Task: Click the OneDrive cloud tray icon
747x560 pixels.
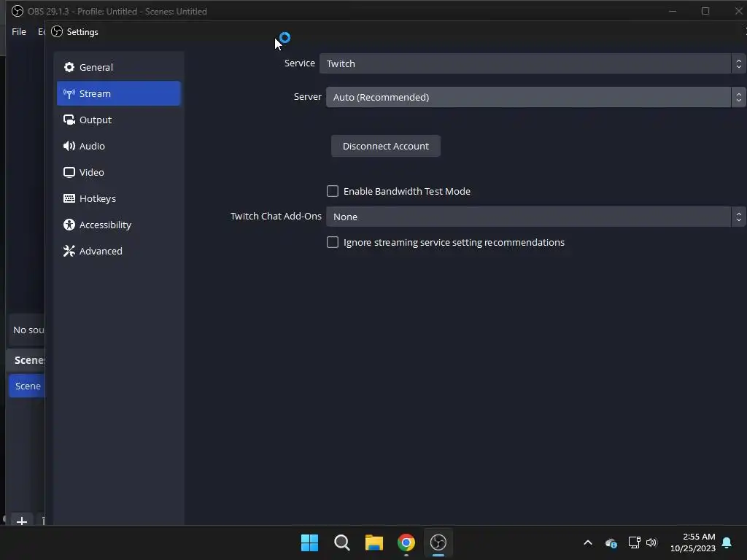Action: pyautogui.click(x=611, y=542)
